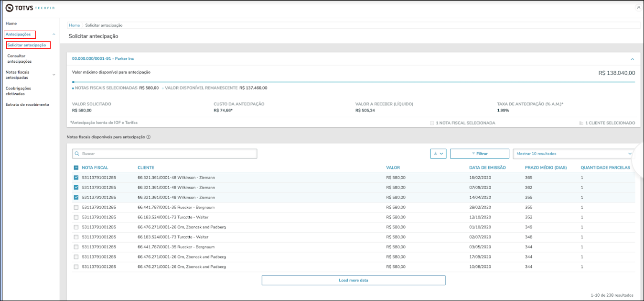
Task: Click the Filtrar button
Action: (480, 154)
